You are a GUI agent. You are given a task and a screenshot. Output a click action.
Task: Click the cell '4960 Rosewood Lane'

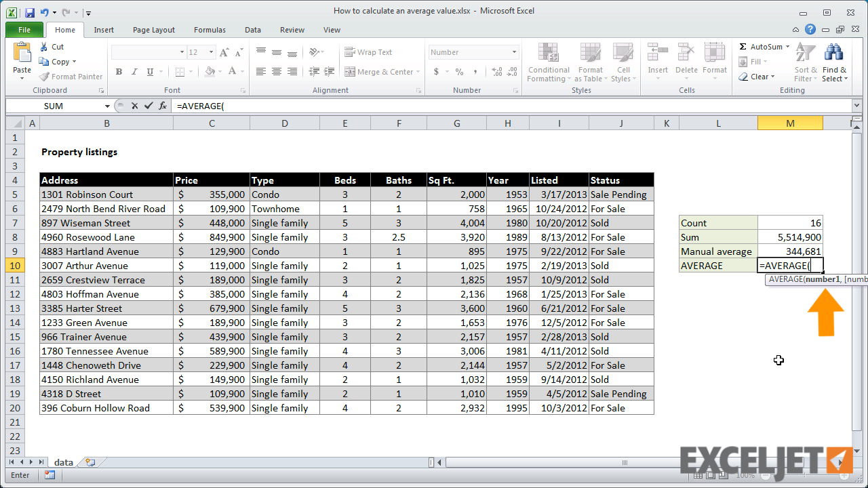tap(106, 237)
